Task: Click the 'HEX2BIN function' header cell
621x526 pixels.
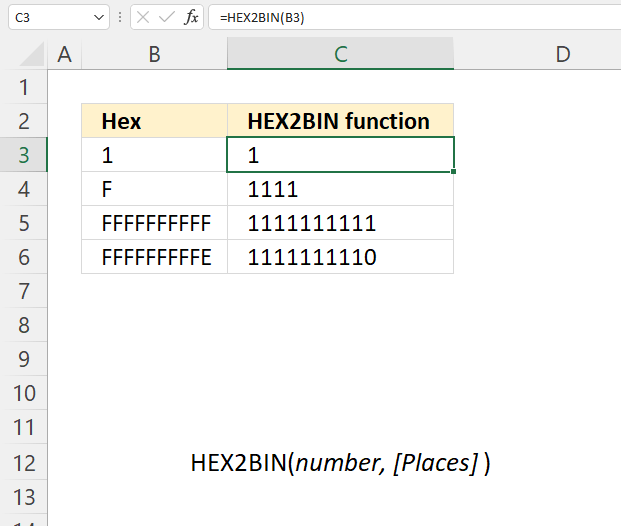Action: (341, 121)
